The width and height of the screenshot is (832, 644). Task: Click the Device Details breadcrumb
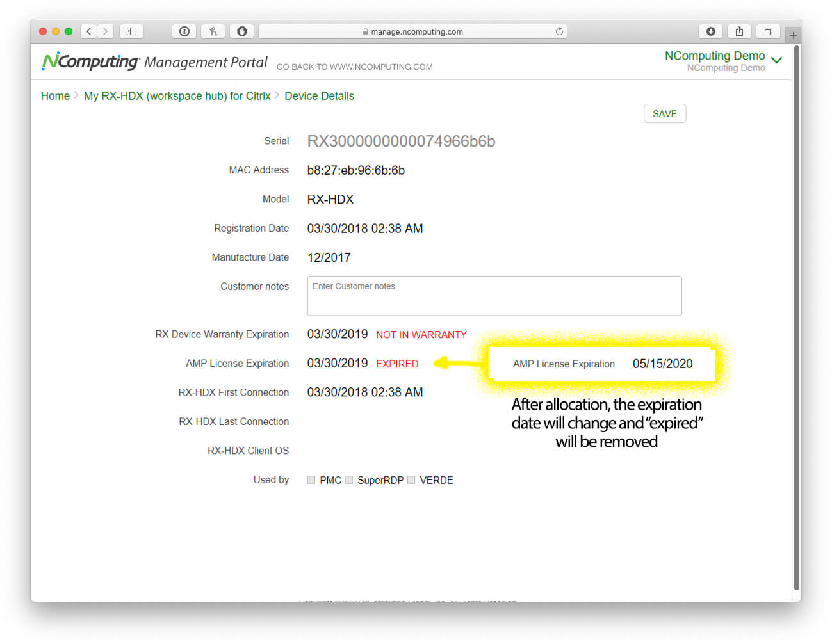319,96
